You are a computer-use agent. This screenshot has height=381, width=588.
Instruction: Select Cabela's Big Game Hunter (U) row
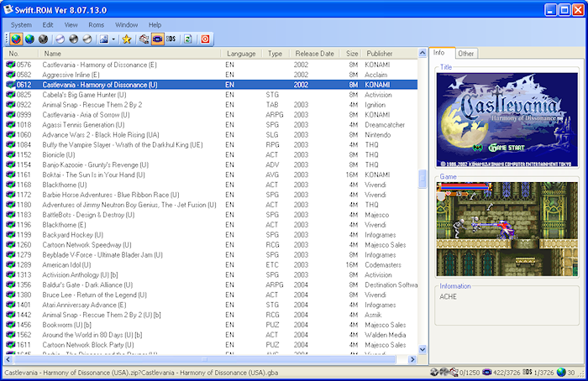pos(211,95)
